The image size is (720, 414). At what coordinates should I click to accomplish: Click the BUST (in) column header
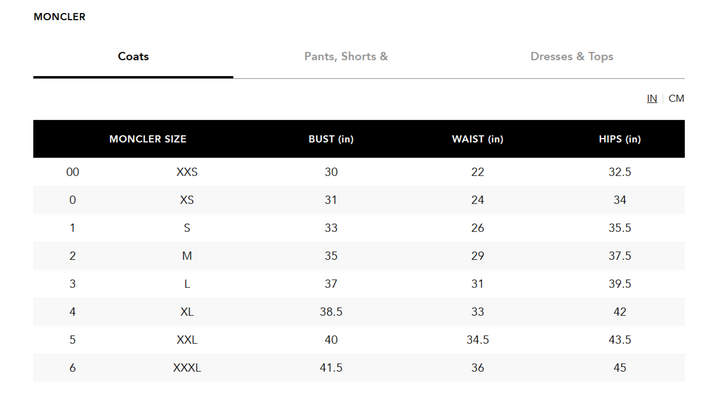(331, 139)
